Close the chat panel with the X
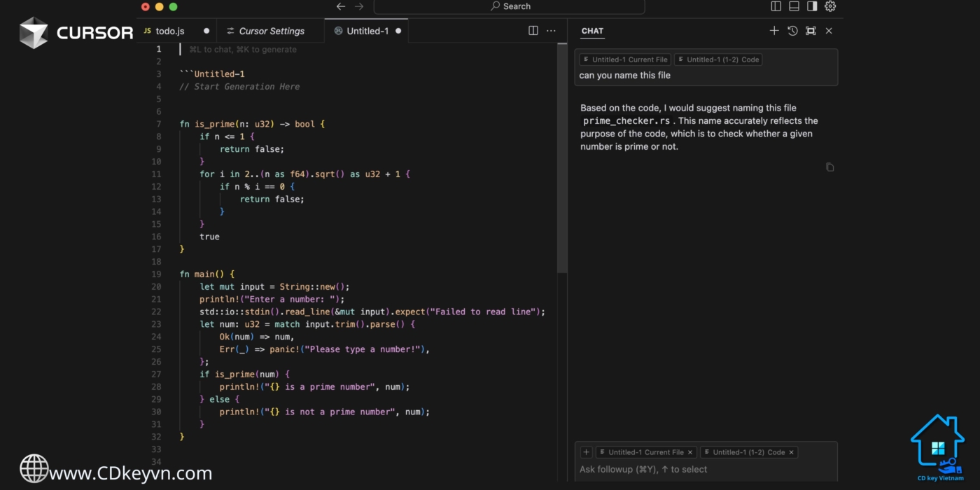Image resolution: width=980 pixels, height=490 pixels. [x=829, y=31]
